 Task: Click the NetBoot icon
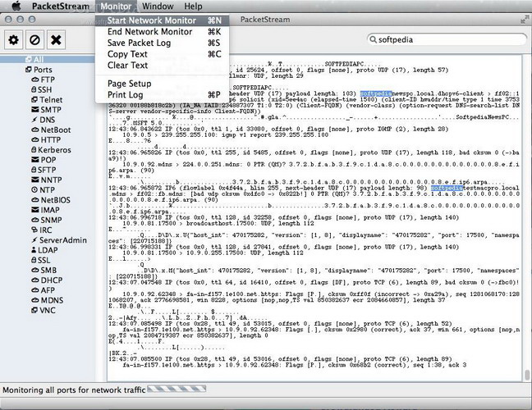(x=35, y=130)
